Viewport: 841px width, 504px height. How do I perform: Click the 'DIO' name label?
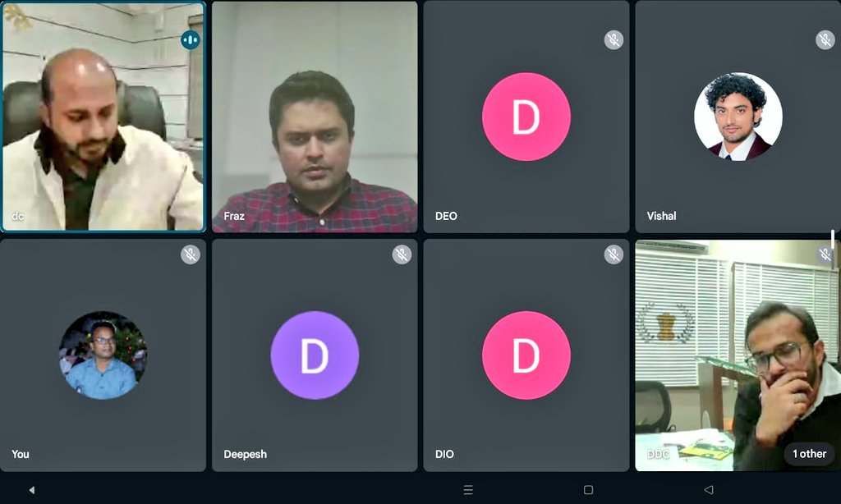(x=444, y=454)
